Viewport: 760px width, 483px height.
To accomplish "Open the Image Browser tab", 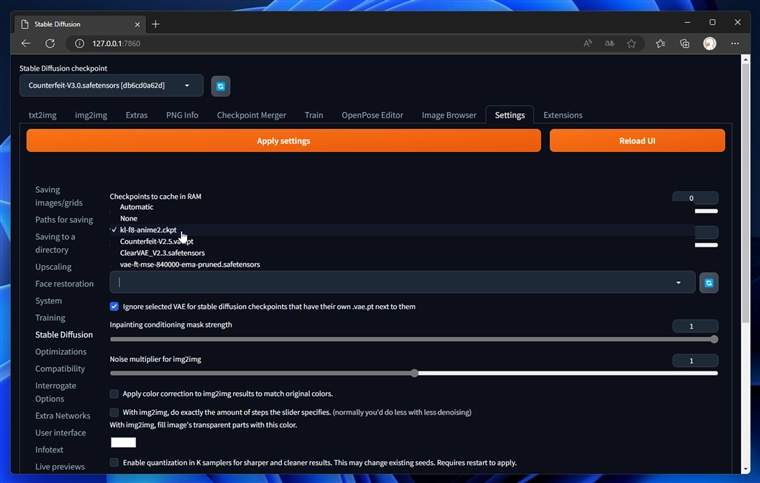I will pos(449,115).
